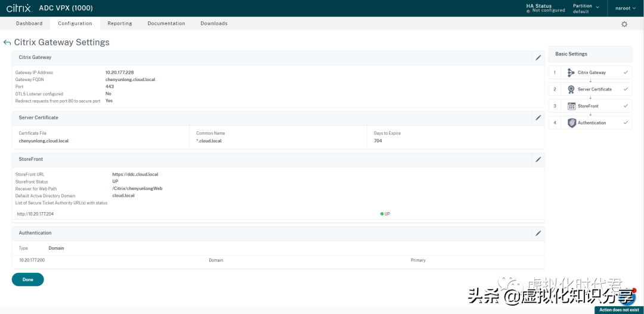Click the Authentication Type value Domain
The image size is (644, 314).
point(56,248)
